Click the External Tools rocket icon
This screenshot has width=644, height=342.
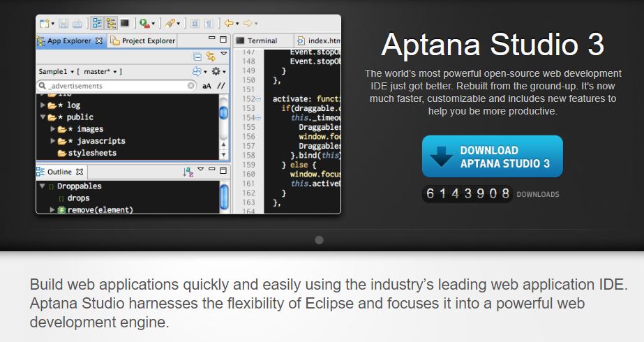coord(170,24)
